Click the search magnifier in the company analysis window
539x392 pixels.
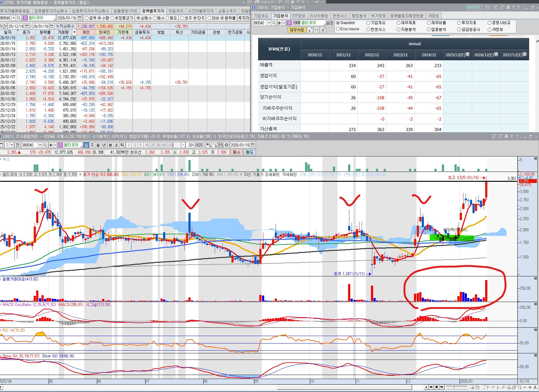point(274,23)
